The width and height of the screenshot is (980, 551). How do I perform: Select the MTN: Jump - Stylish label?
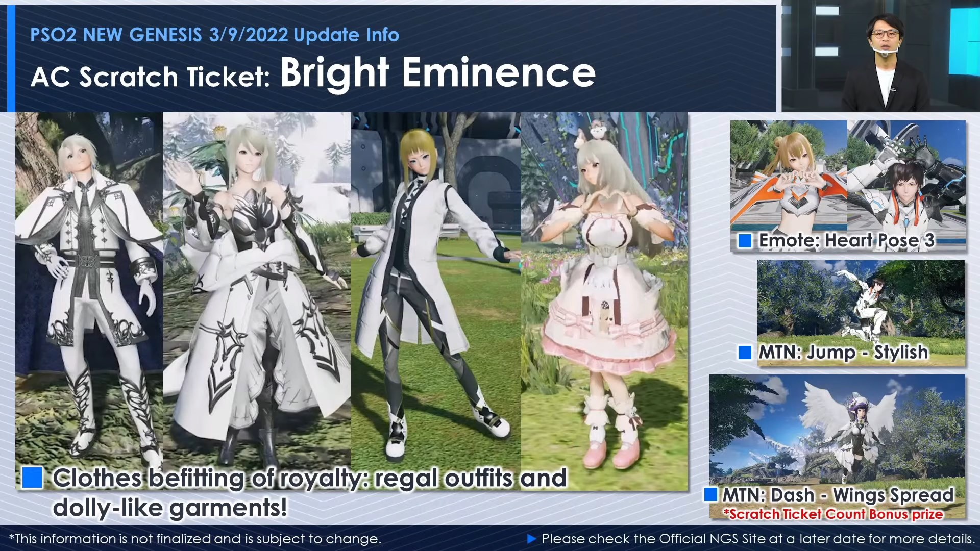tap(840, 352)
